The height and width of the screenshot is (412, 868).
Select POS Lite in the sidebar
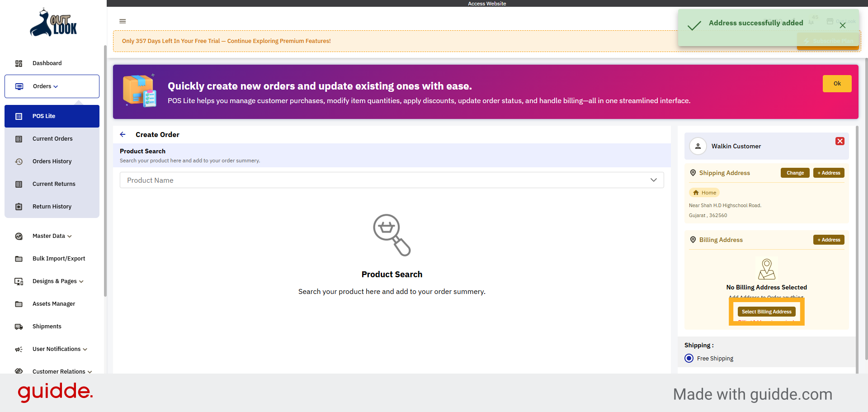click(44, 116)
